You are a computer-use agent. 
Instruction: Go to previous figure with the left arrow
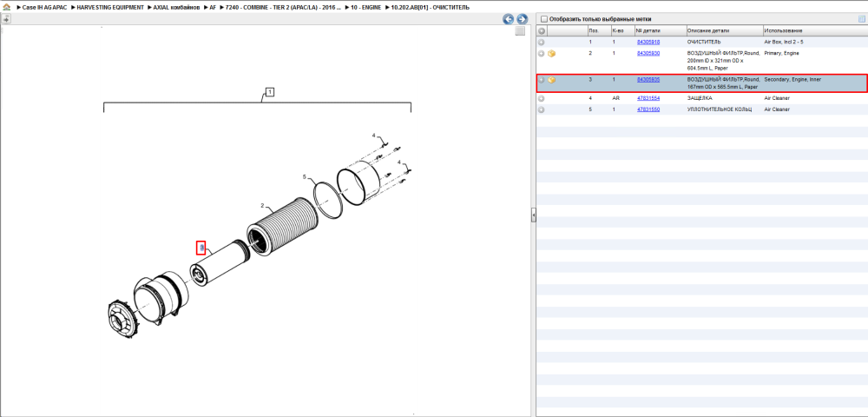pyautogui.click(x=508, y=19)
